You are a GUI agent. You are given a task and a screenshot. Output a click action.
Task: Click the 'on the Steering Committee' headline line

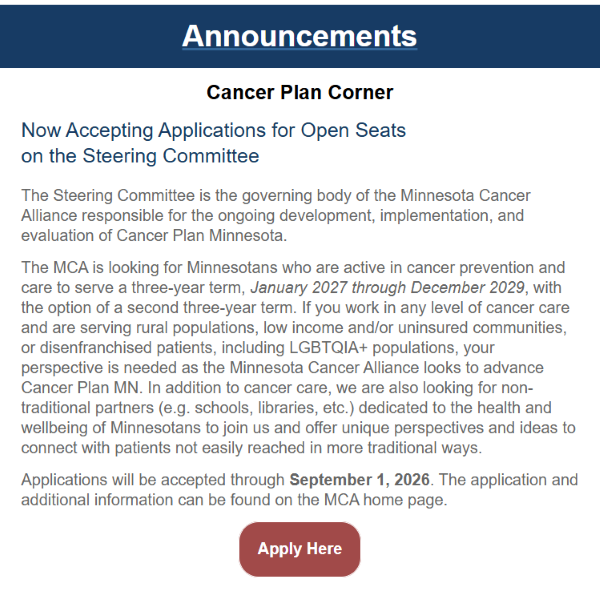tap(140, 156)
